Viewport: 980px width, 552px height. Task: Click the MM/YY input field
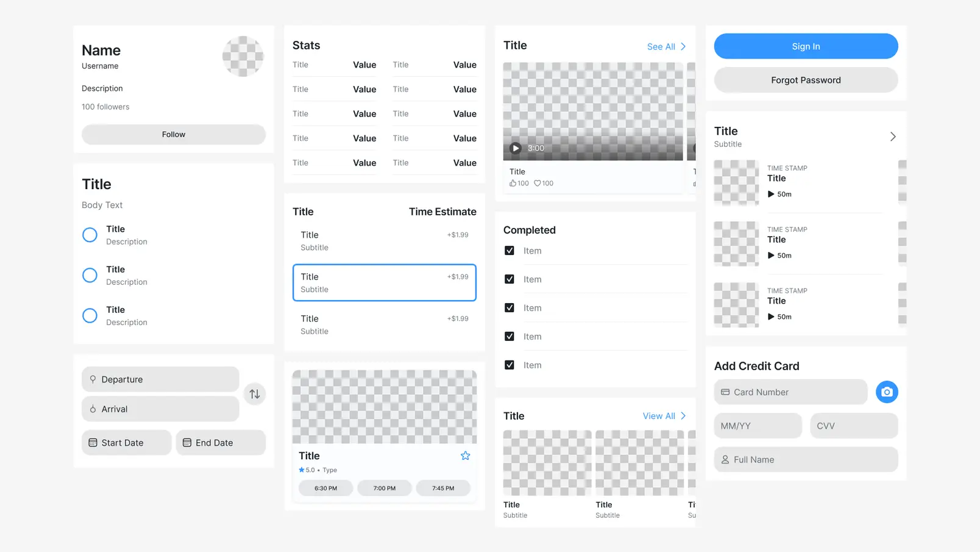pos(758,425)
